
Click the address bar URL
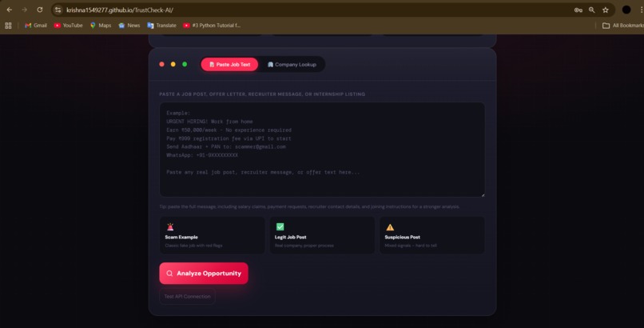point(120,10)
